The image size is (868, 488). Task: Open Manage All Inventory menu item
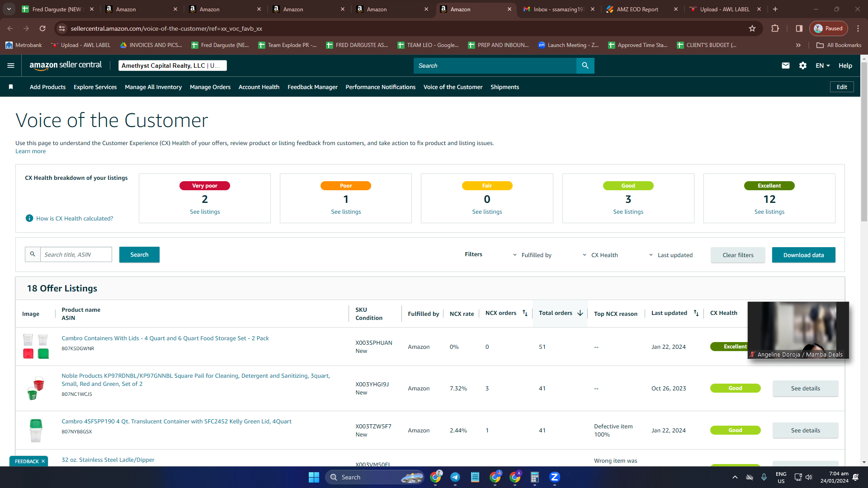click(153, 87)
